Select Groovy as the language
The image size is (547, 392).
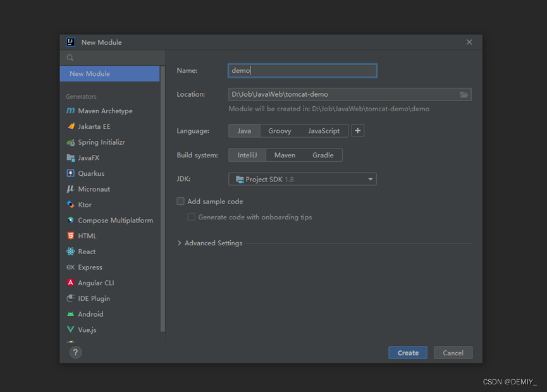coord(280,131)
